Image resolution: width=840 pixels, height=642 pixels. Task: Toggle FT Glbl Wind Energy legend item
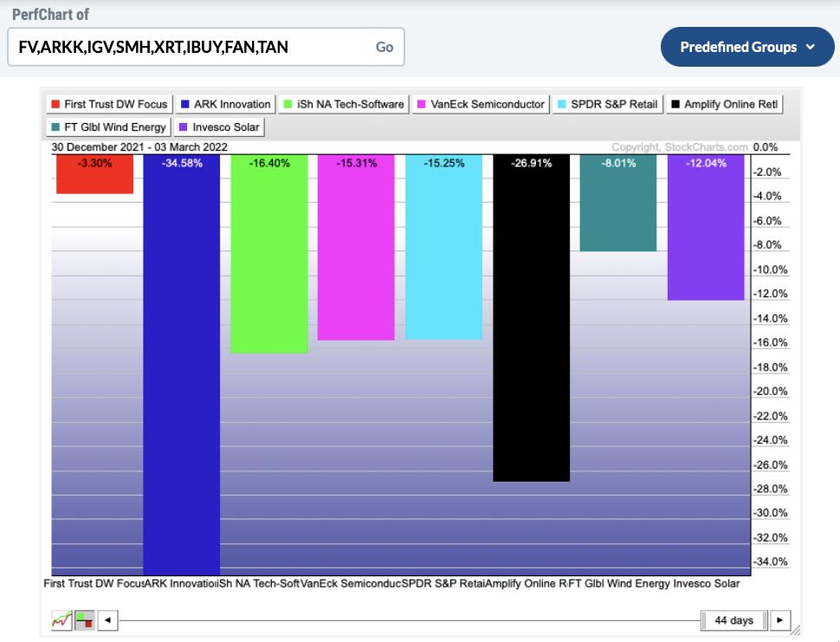(x=108, y=126)
